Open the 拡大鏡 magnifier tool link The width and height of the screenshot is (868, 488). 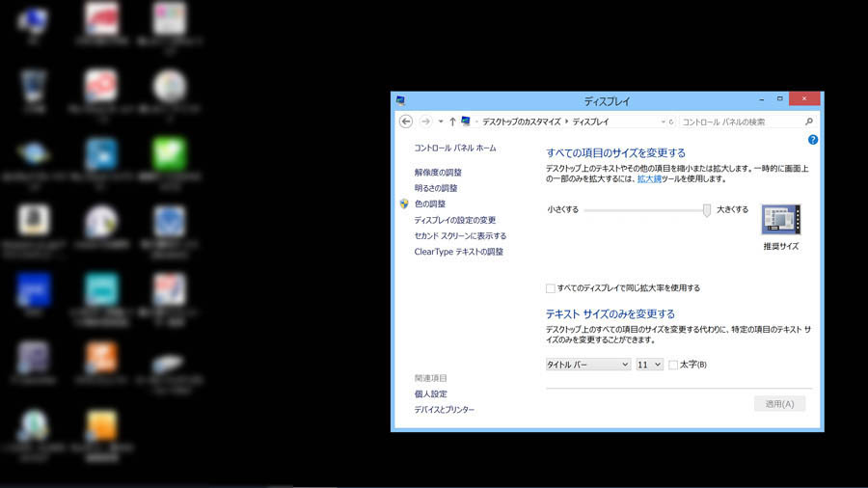[649, 178]
